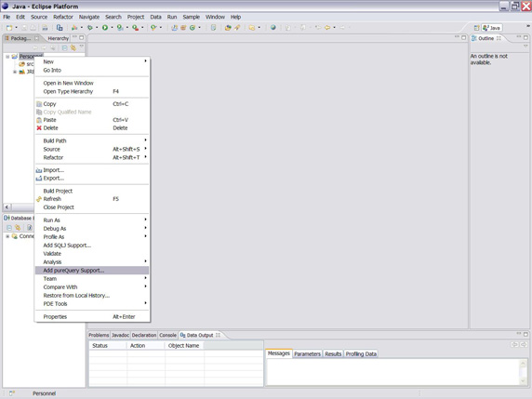Image resolution: width=532 pixels, height=399 pixels.
Task: Click the green Run button in toolbar
Action: pyautogui.click(x=105, y=28)
